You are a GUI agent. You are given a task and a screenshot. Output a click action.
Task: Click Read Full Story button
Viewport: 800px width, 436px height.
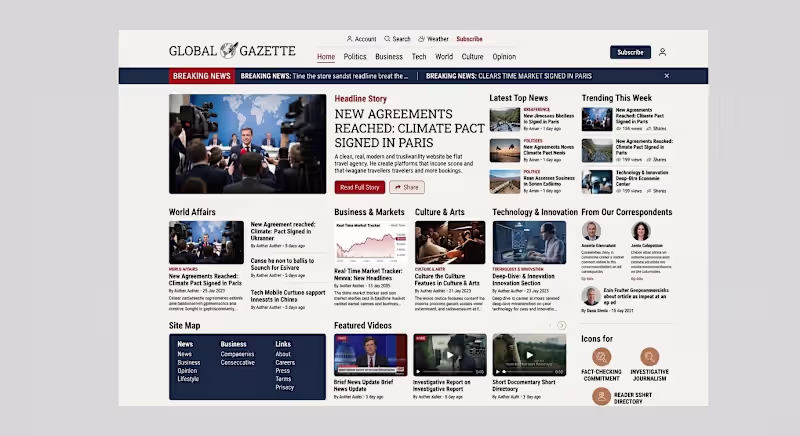click(360, 187)
